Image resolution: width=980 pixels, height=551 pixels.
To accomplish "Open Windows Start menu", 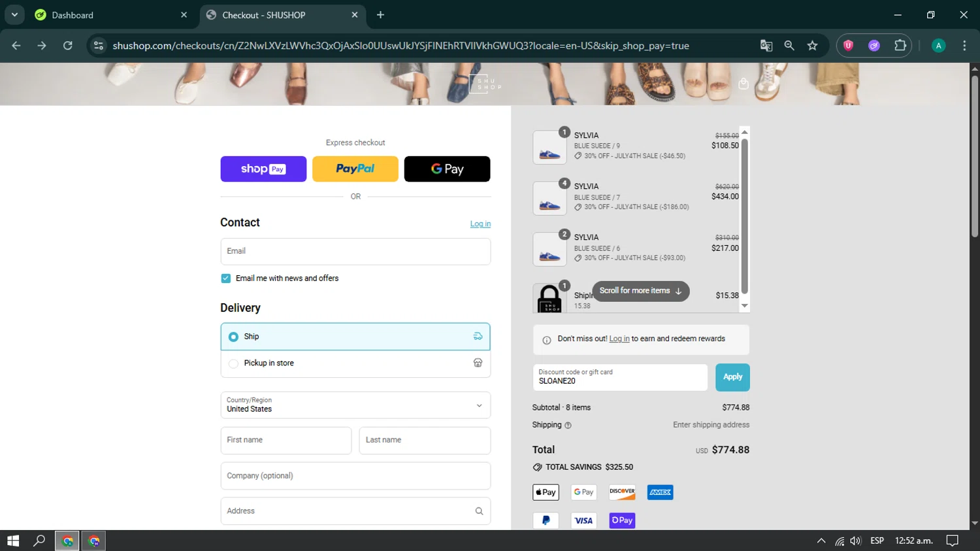I will pos(13,541).
